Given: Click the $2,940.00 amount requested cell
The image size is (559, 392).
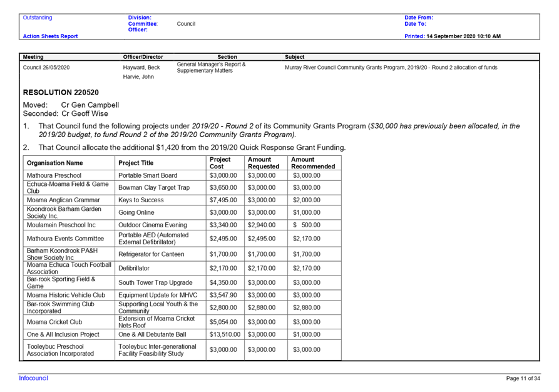Looking at the screenshot, I should [265, 225].
